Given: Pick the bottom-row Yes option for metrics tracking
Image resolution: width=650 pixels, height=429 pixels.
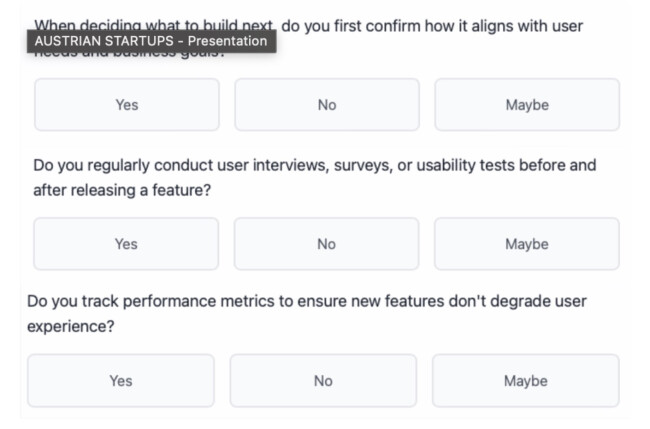Looking at the screenshot, I should (x=120, y=381).
